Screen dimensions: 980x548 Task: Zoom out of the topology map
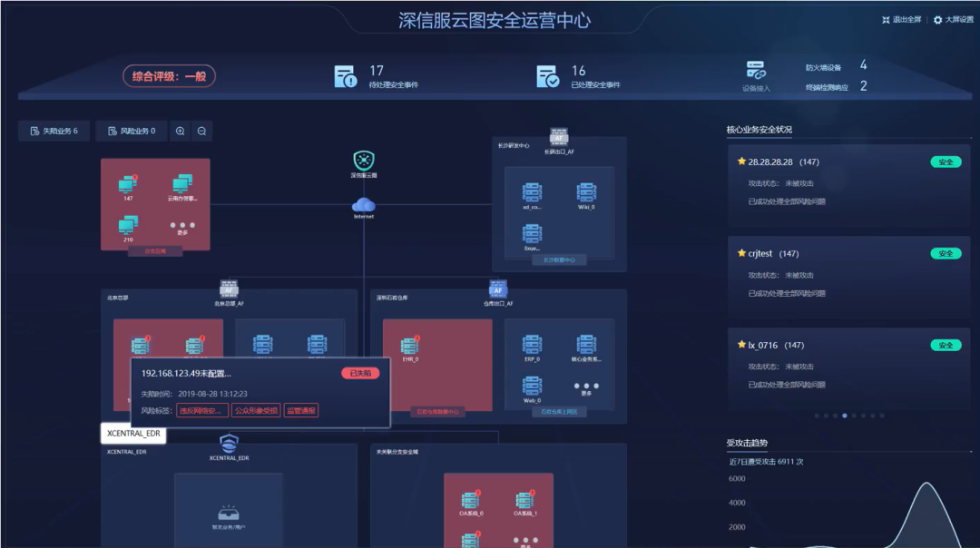click(201, 132)
